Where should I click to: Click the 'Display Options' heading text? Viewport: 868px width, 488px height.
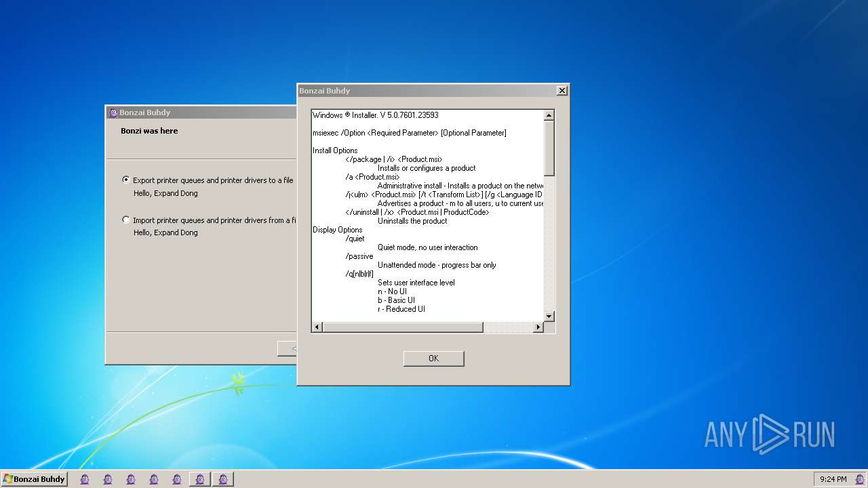pos(338,230)
